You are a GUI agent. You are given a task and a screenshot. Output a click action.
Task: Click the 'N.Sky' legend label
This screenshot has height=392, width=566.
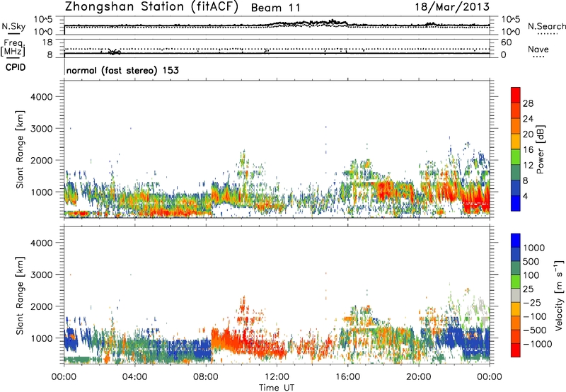tap(13, 26)
